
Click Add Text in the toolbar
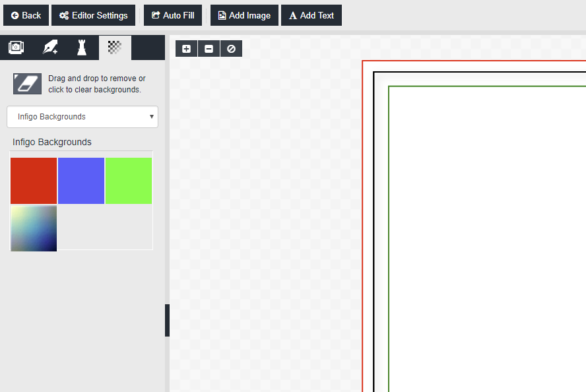pos(311,15)
